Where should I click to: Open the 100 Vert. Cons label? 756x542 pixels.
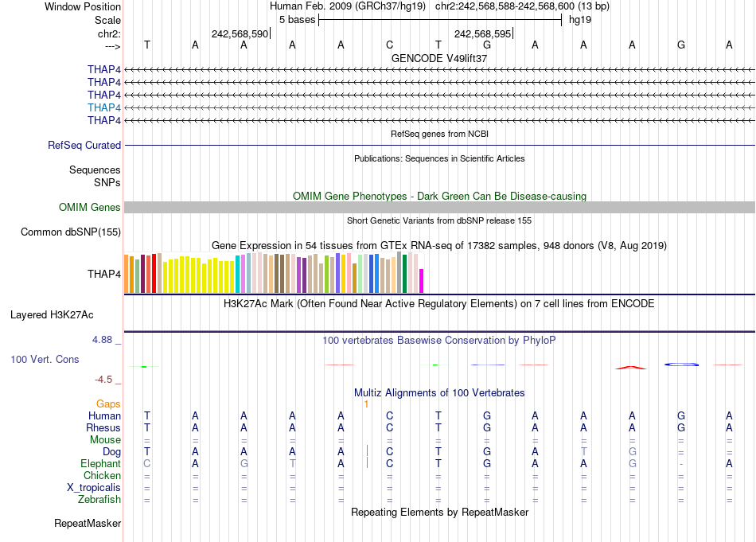45,359
